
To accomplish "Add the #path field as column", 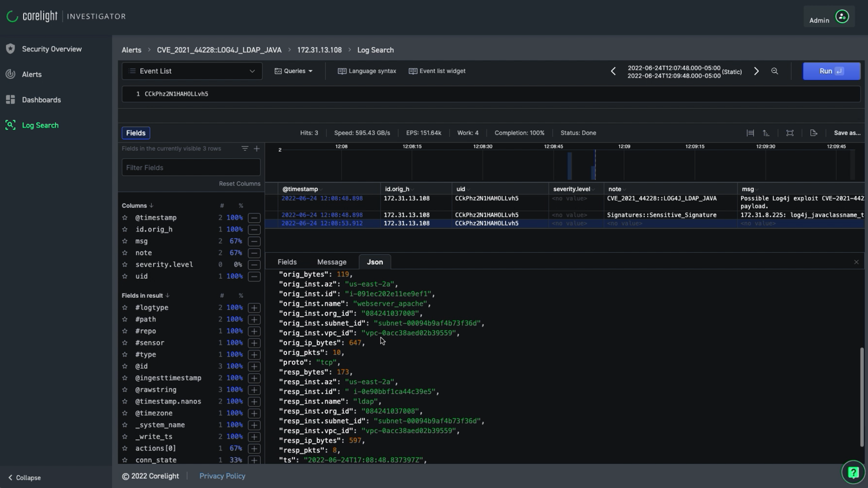I will 255,319.
